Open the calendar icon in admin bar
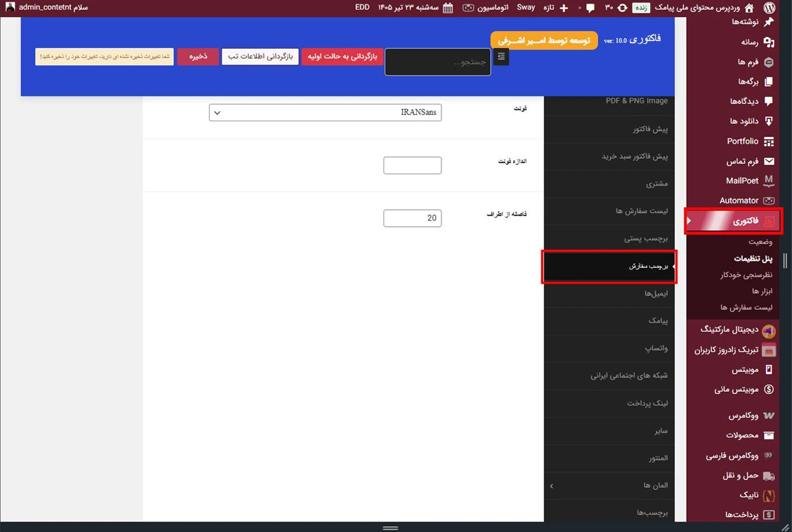The height and width of the screenshot is (532, 792). 448,8
